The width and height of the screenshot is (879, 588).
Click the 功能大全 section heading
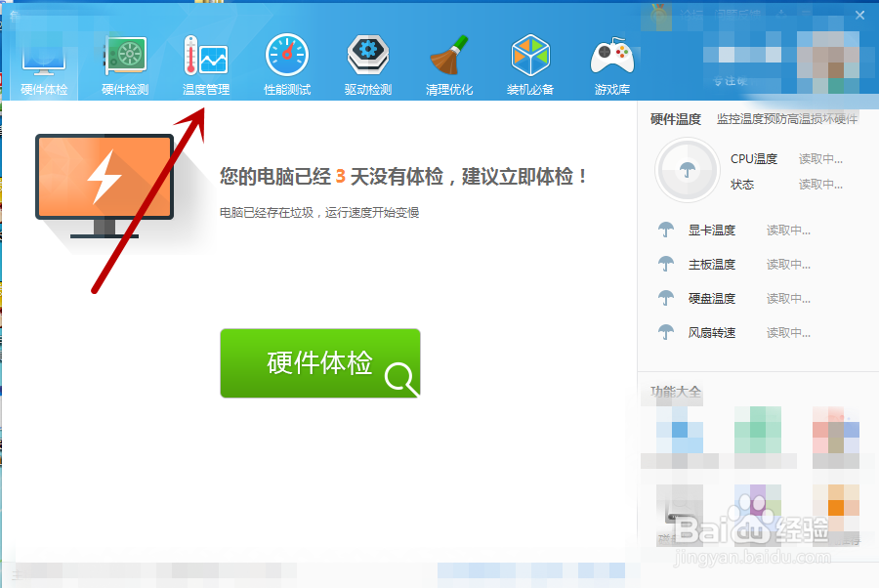[x=676, y=392]
